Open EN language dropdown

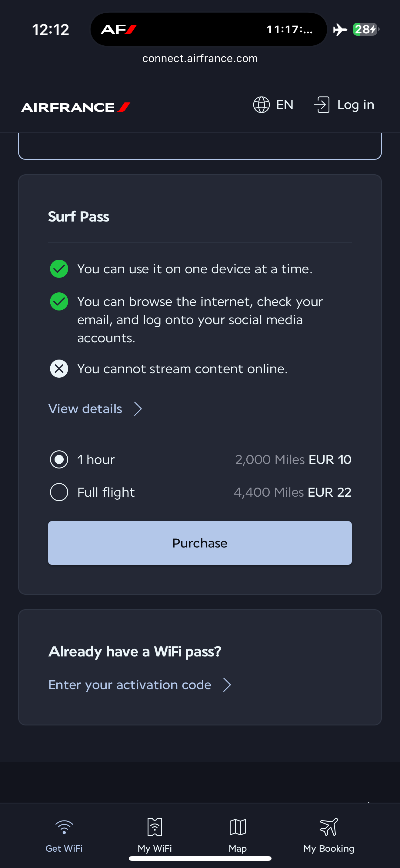coord(285,105)
